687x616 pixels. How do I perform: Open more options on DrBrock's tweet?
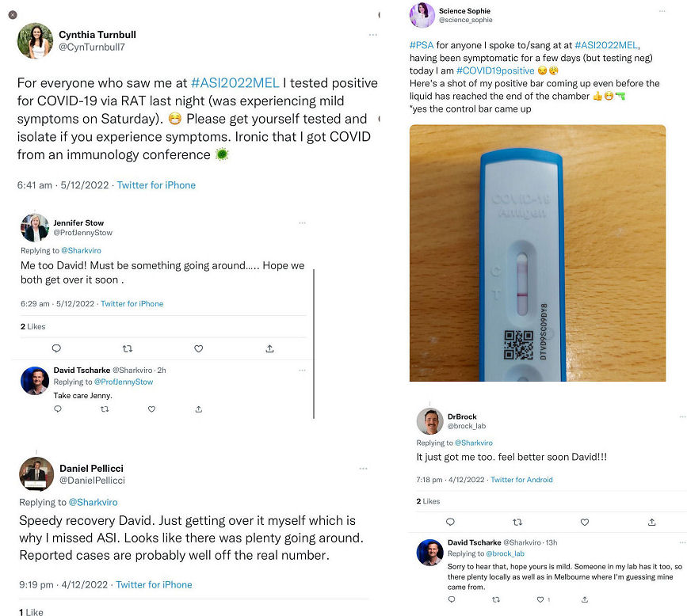click(x=681, y=416)
